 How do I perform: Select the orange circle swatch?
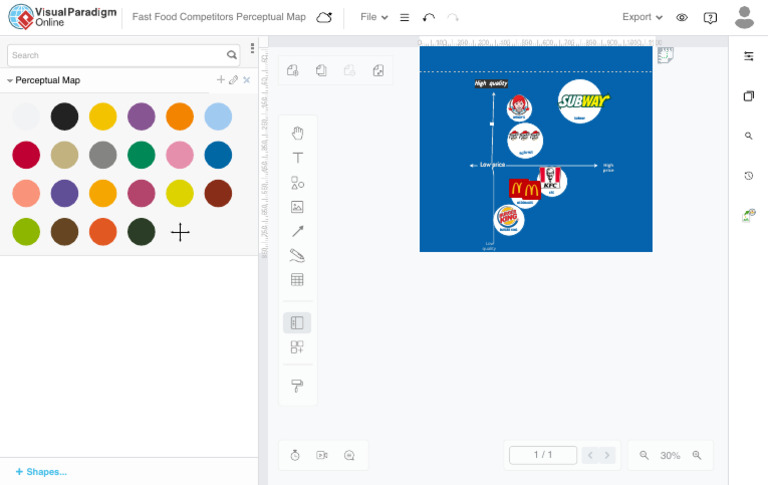[180, 117]
